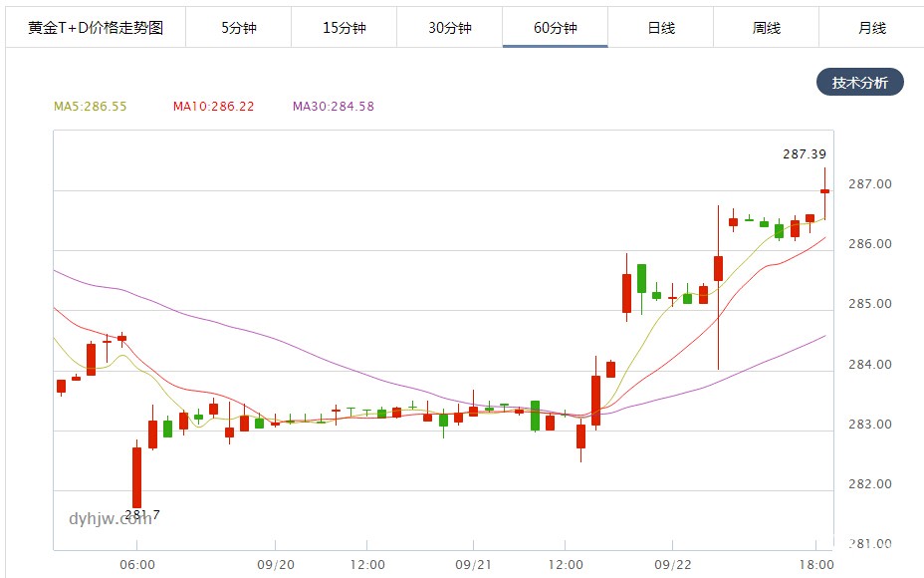
Task: Click the 18:00 time axis label
Action: [816, 565]
